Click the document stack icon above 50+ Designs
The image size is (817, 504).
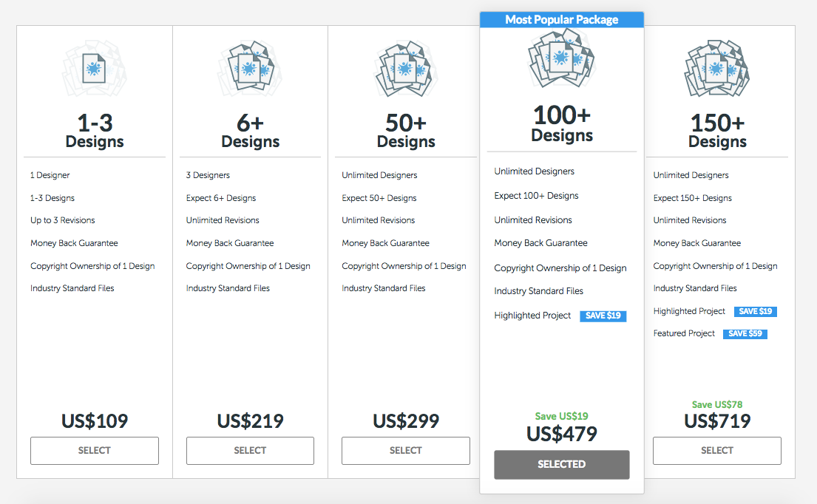406,69
